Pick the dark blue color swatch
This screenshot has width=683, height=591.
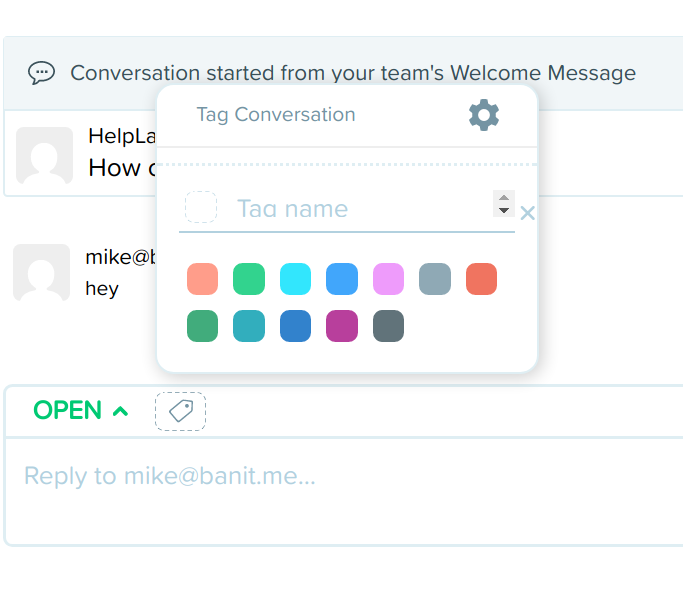tap(295, 326)
